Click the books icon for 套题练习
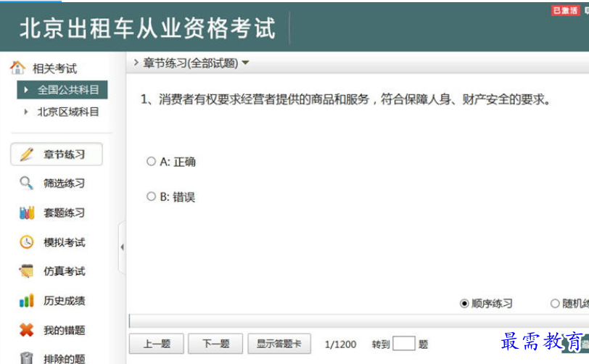This screenshot has width=589, height=364. [27, 212]
